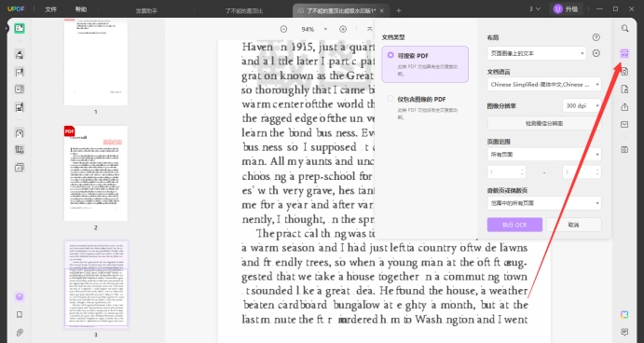Click the UPDF logo
The width and height of the screenshot is (644, 343).
[16, 9]
